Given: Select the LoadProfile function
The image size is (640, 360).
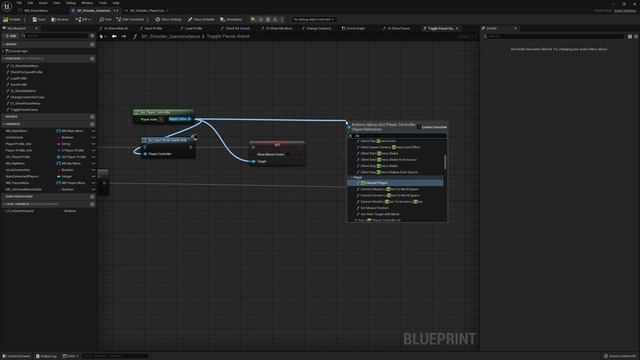Looking at the screenshot, I should [18, 78].
